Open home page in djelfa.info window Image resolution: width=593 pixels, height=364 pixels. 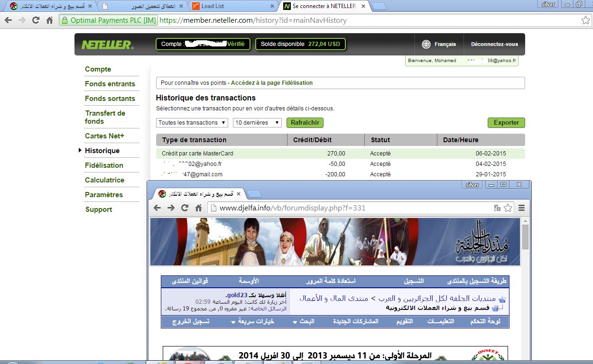[x=199, y=208]
